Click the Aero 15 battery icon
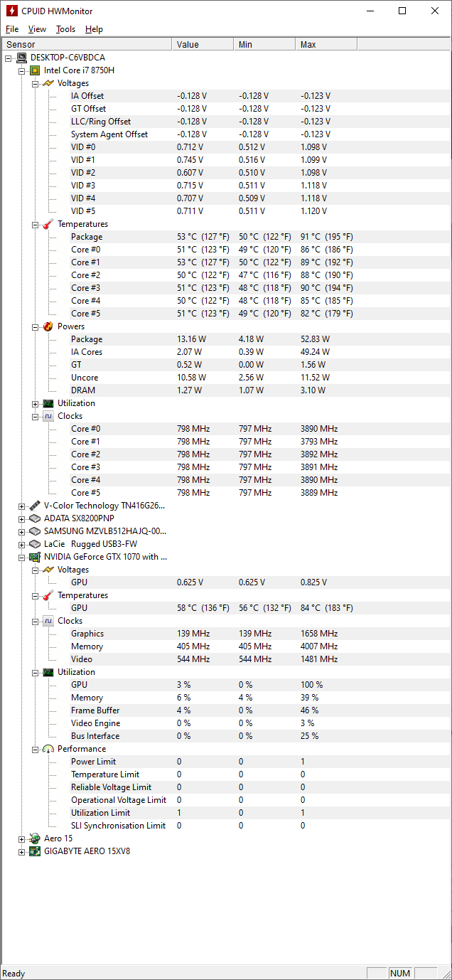452x980 pixels. (x=35, y=838)
